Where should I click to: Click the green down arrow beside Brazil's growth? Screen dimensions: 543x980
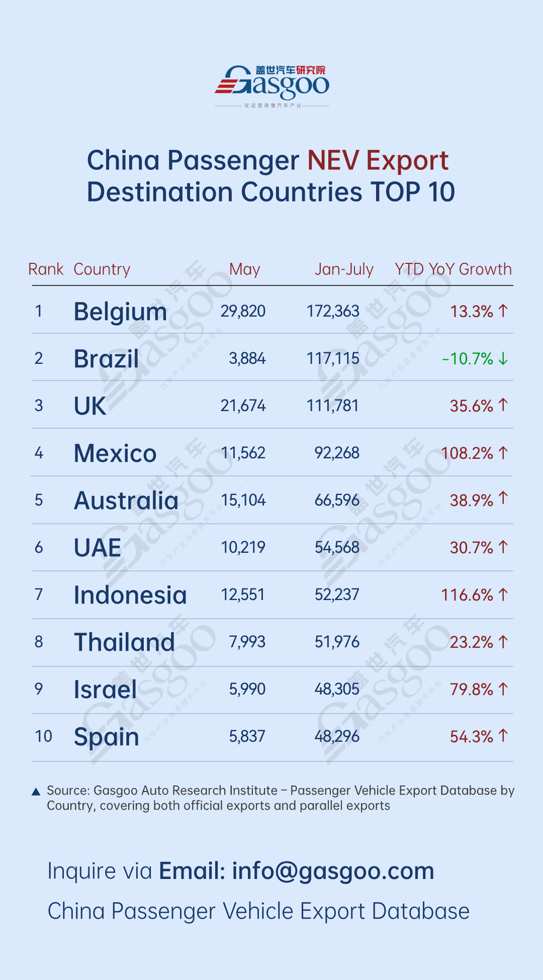pos(503,359)
